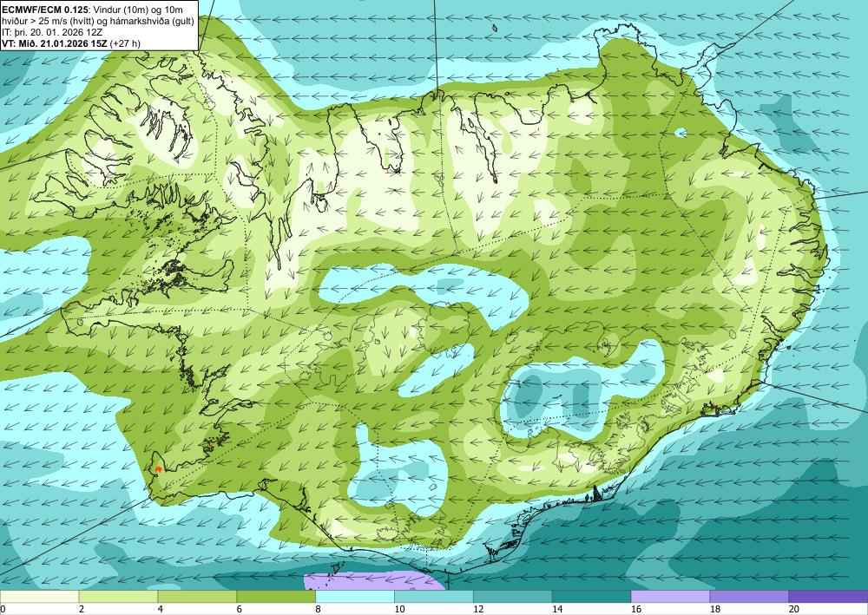Viewport: 868px width, 615px height.
Task: Click the red-orange marker on the southwest peninsula
Action: (159, 469)
